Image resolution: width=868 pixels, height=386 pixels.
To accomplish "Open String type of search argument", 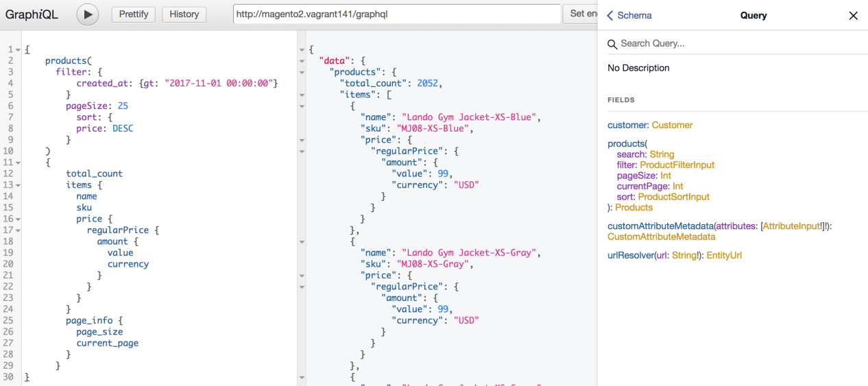I will click(x=662, y=154).
